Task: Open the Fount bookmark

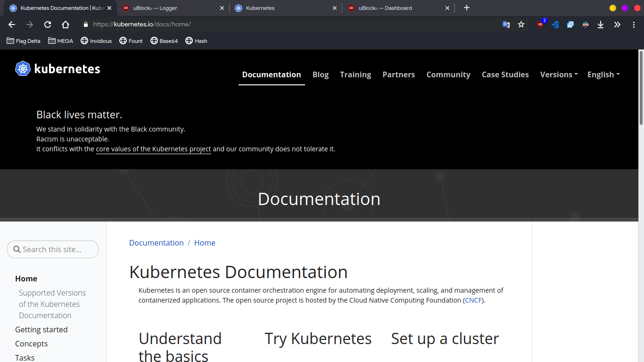Action: tap(131, 41)
